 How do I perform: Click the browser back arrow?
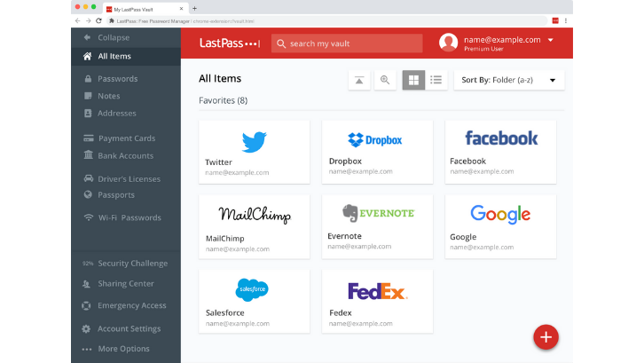tap(78, 20)
